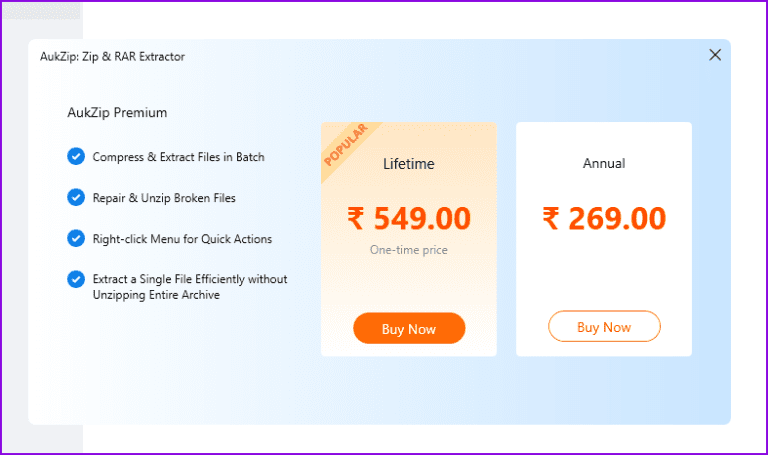Image resolution: width=768 pixels, height=455 pixels.
Task: Click the ₹ 549.00 lifetime price
Action: click(409, 218)
